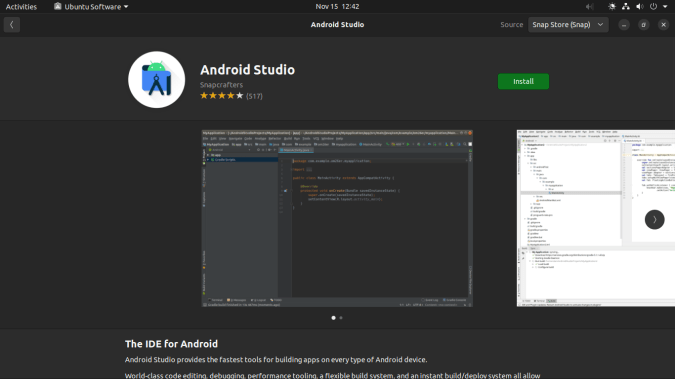Viewport: 675px width, 379px height.
Task: Select the second light-theme screenshot thumbnail
Action: [x=596, y=218]
